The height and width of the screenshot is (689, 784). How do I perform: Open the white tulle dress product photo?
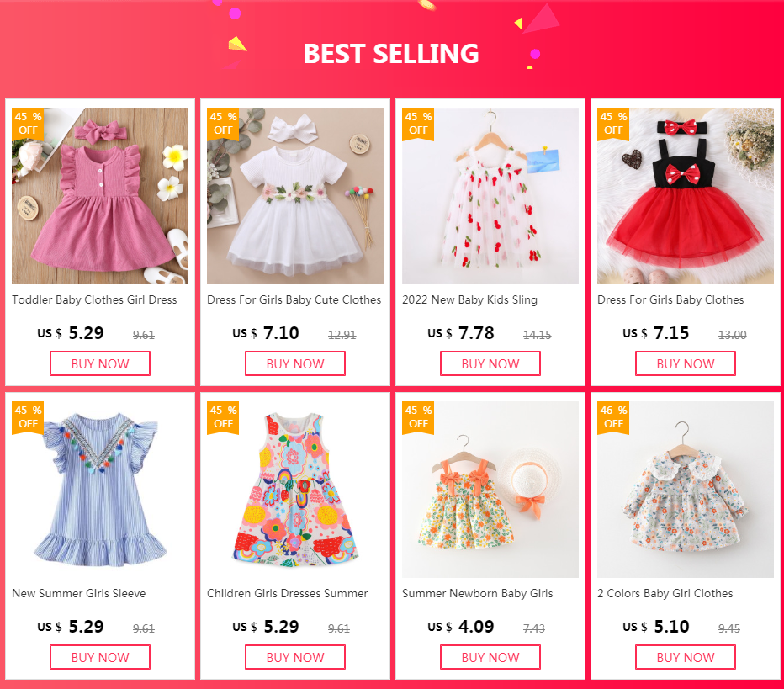(295, 196)
